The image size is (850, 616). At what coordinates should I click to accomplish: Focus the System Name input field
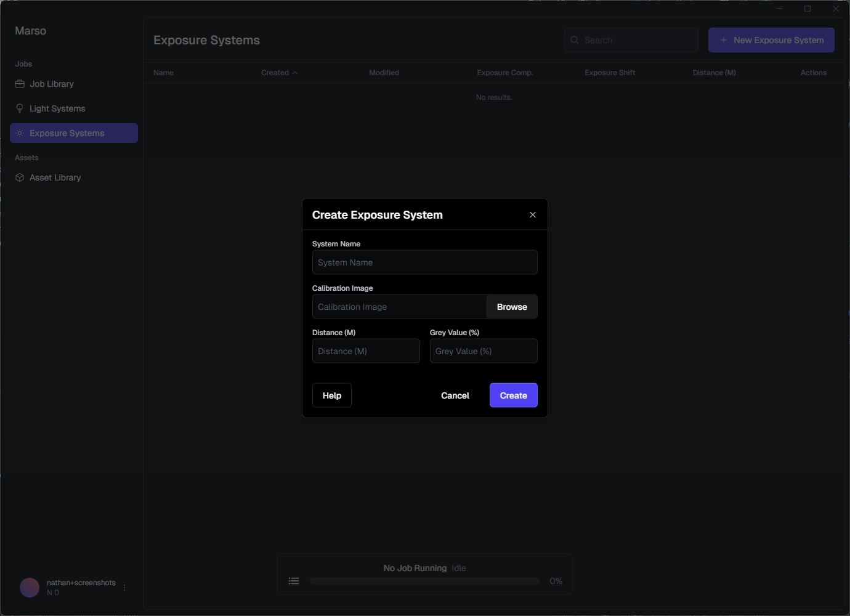click(x=424, y=262)
